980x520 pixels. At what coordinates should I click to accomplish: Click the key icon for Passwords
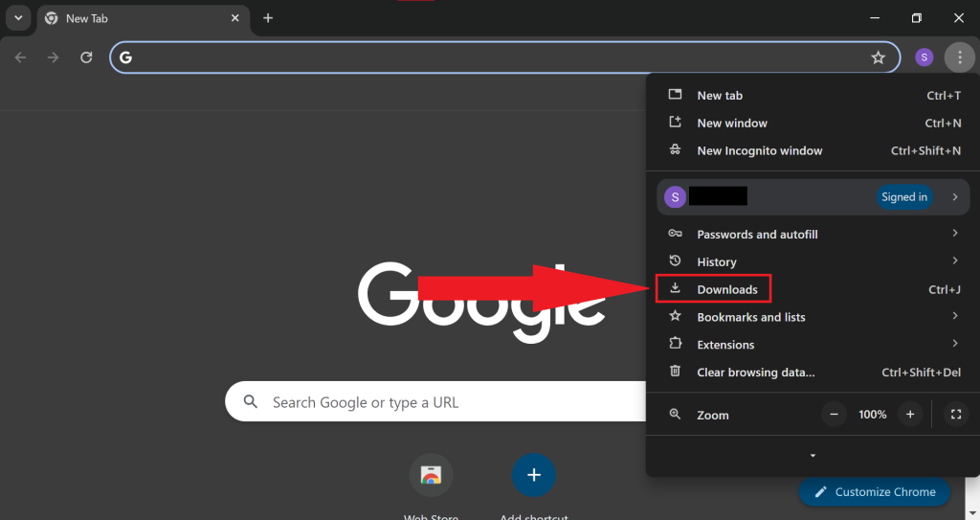[675, 234]
